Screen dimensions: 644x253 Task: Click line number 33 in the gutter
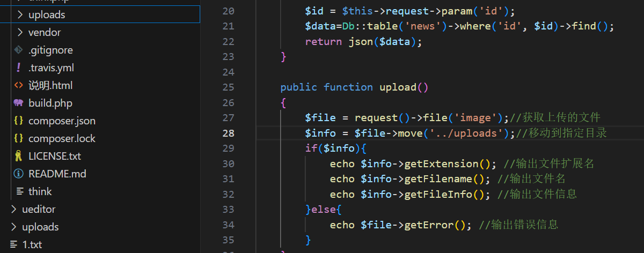(x=228, y=210)
